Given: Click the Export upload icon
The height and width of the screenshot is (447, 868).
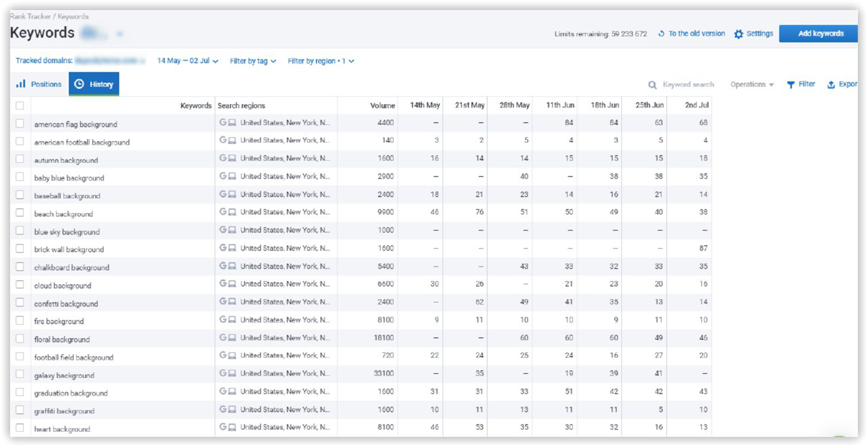Looking at the screenshot, I should coord(831,85).
